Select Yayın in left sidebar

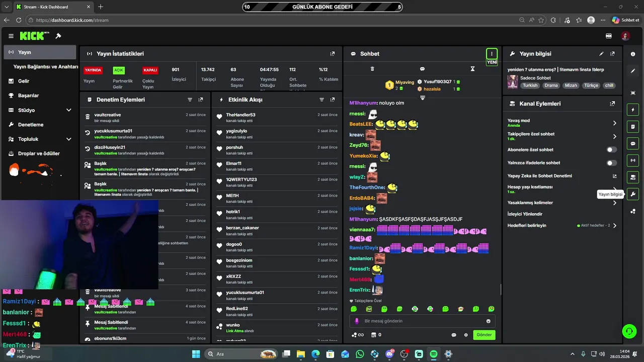(40, 52)
